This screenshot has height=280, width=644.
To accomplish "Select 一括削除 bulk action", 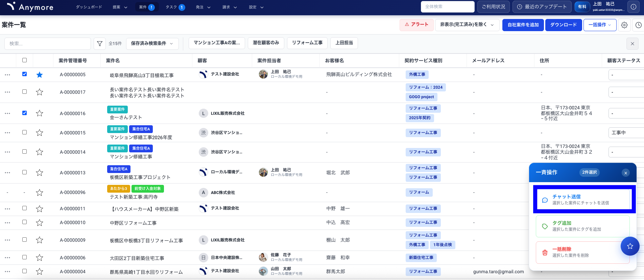I will click(x=583, y=252).
